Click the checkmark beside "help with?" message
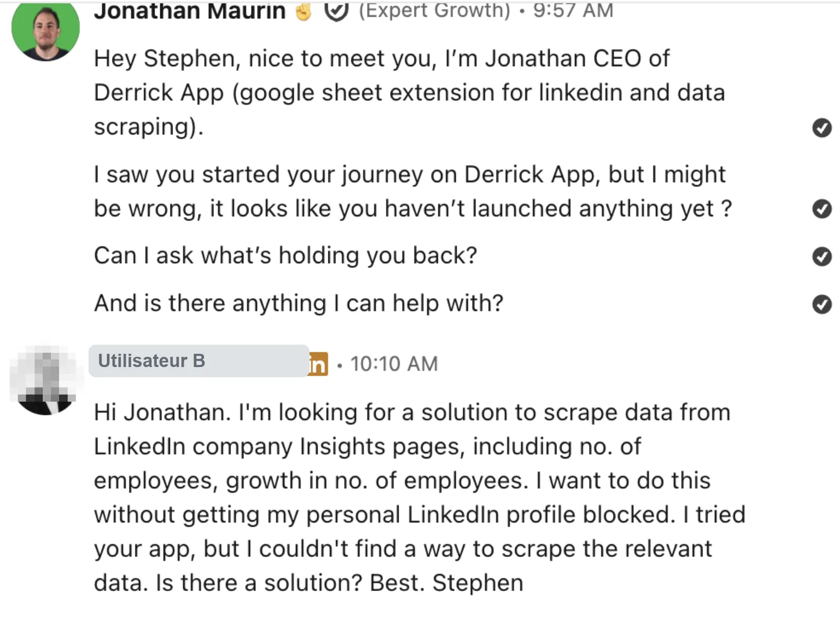 point(822,304)
